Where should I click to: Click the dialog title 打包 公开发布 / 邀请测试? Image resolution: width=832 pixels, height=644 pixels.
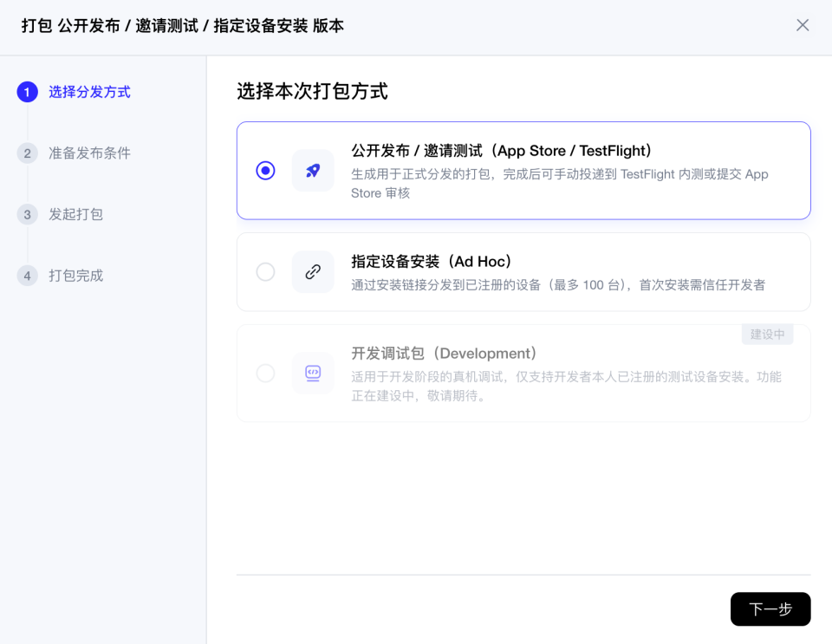183,25
